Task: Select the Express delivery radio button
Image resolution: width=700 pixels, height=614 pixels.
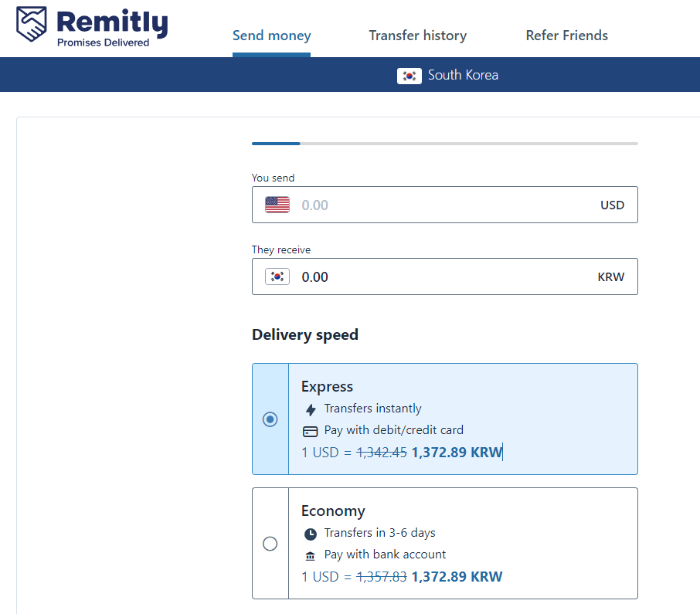Action: 270,419
